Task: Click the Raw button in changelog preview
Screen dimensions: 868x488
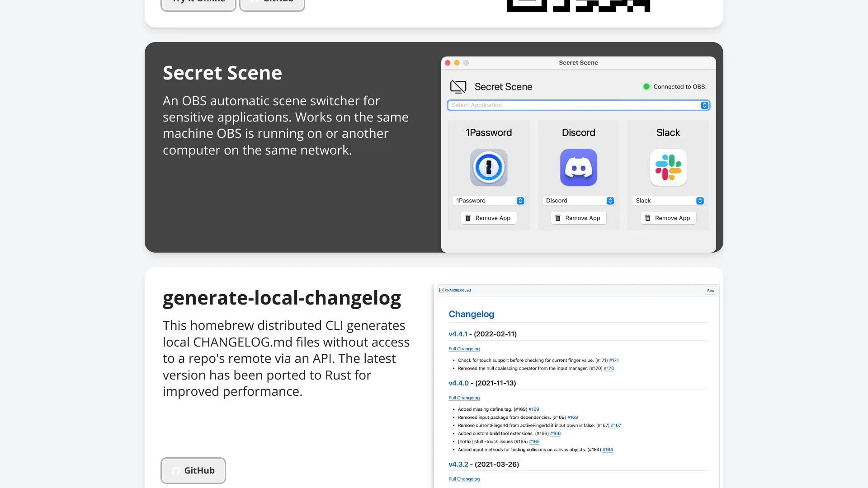Action: pyautogui.click(x=711, y=291)
